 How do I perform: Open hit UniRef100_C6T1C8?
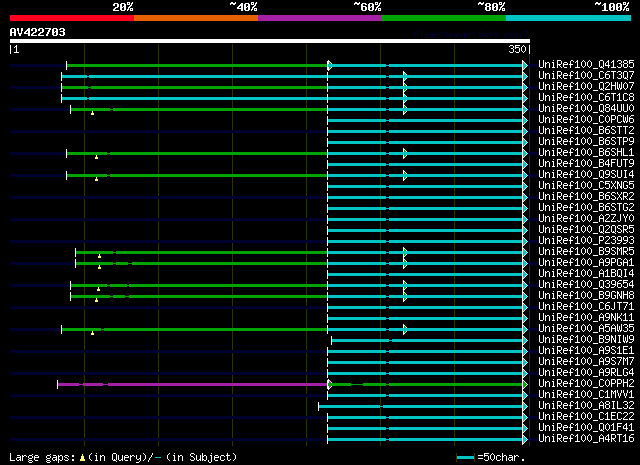586,98
